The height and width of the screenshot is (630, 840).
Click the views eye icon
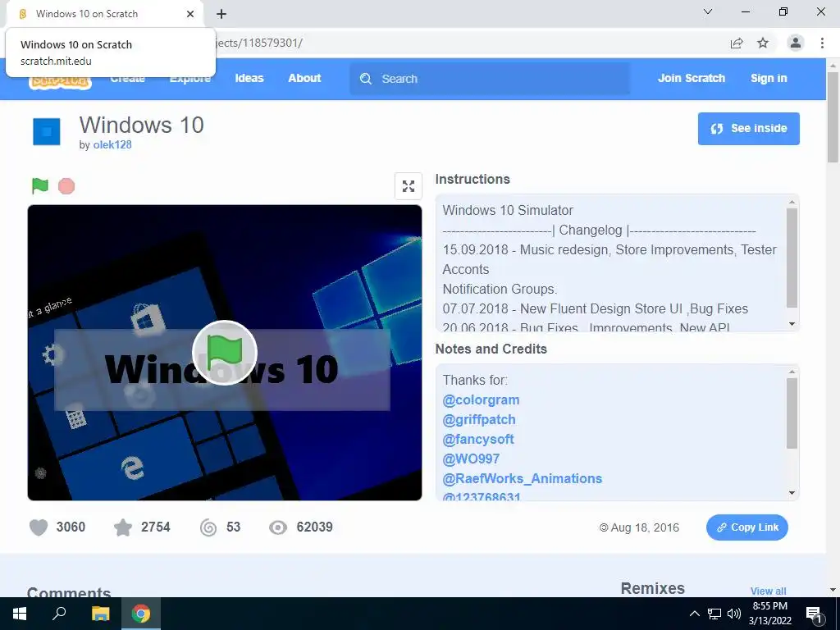point(278,527)
